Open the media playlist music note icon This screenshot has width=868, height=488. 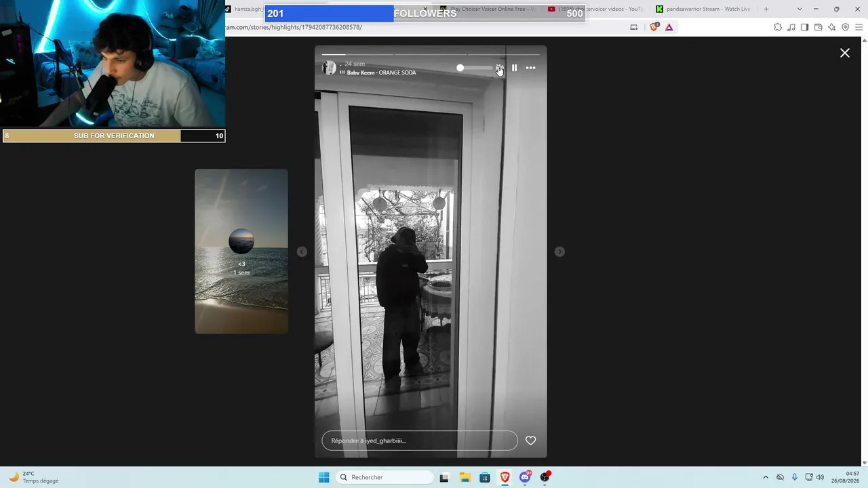tap(791, 27)
